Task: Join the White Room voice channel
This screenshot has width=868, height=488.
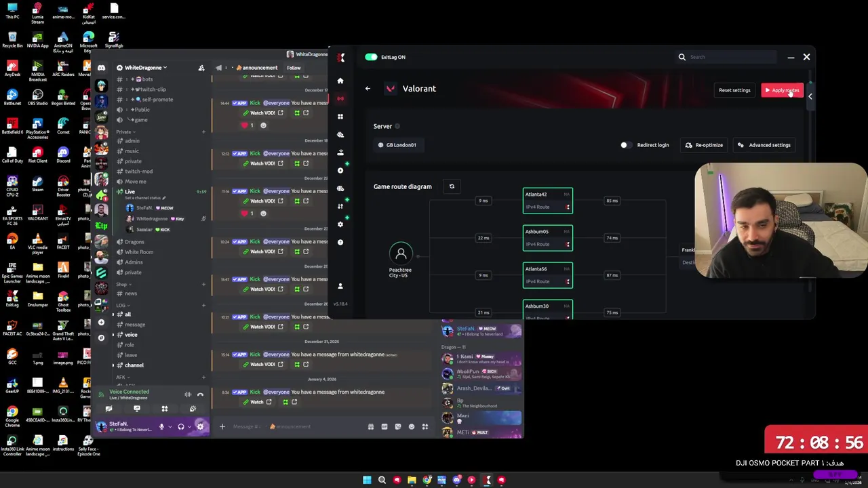Action: 138,252
